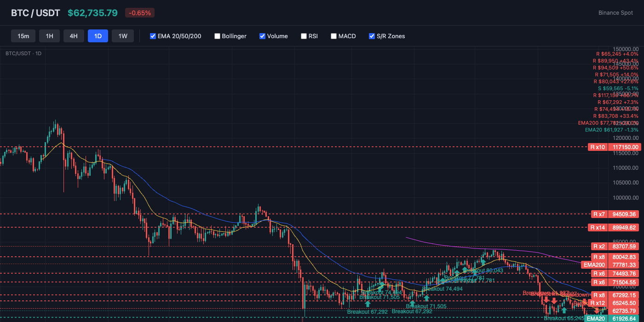Click the 65245.50 price label
644x322 pixels.
click(x=624, y=303)
